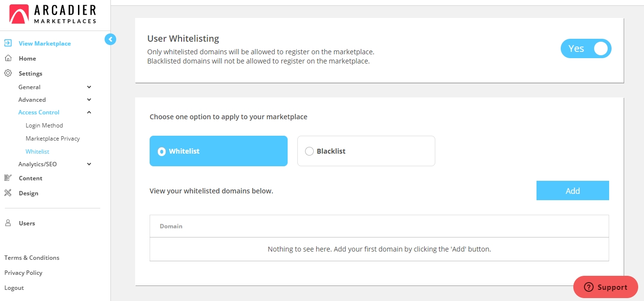Click the Settings gear icon
644x301 pixels.
8,73
